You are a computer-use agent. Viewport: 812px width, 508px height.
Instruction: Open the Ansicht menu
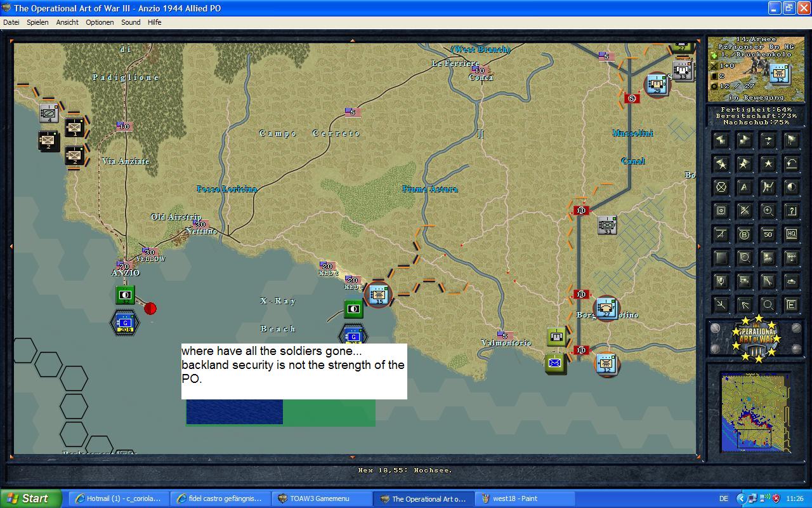click(x=67, y=22)
